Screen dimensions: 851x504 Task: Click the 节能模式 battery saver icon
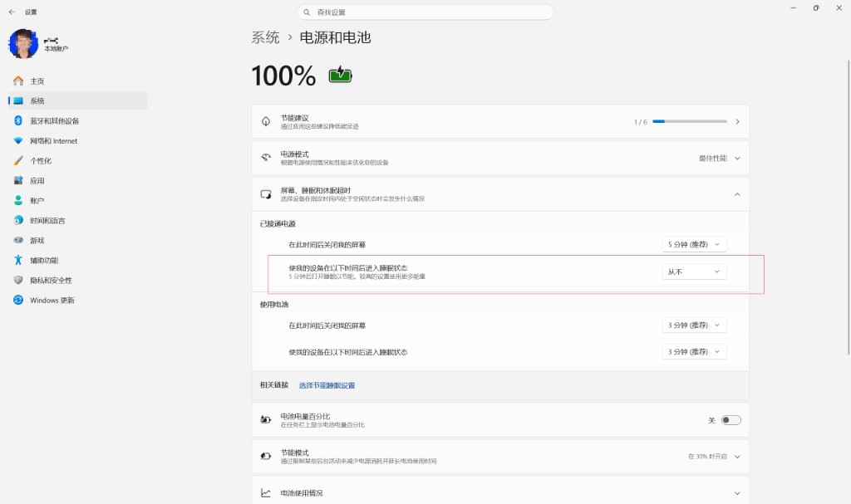point(266,457)
